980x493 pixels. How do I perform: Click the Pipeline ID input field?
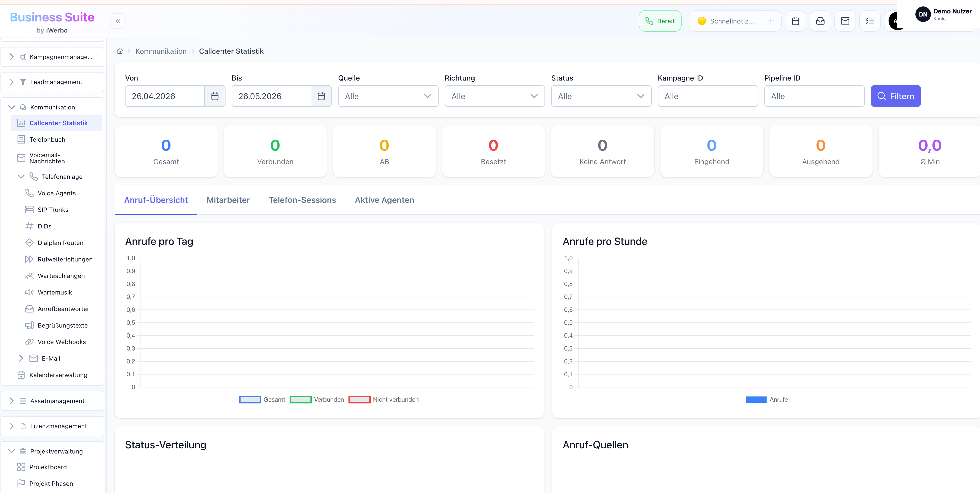point(814,96)
